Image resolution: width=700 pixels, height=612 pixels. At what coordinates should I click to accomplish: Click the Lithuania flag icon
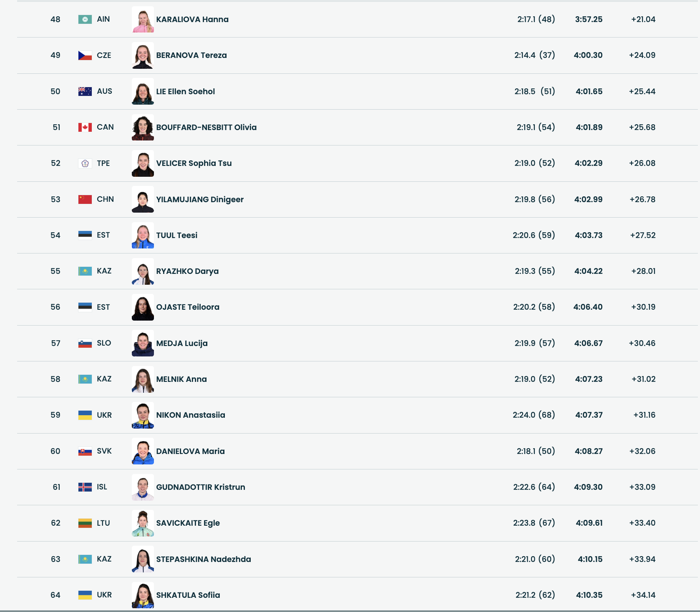(x=85, y=523)
